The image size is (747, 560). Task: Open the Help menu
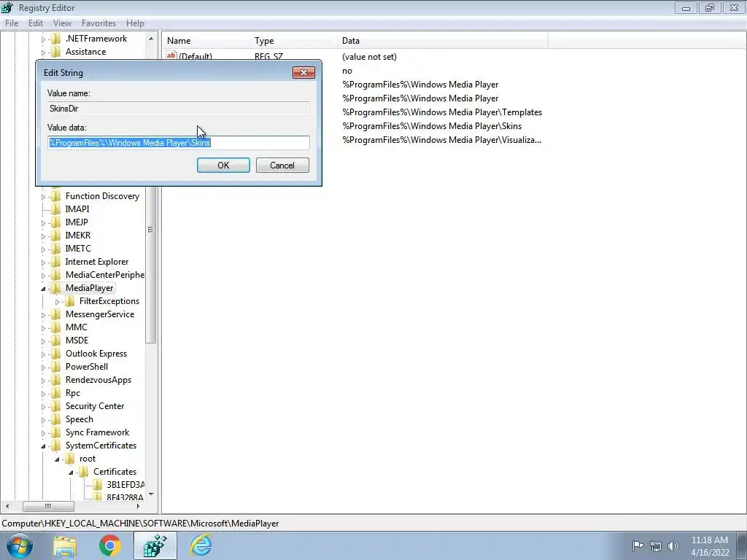[135, 23]
